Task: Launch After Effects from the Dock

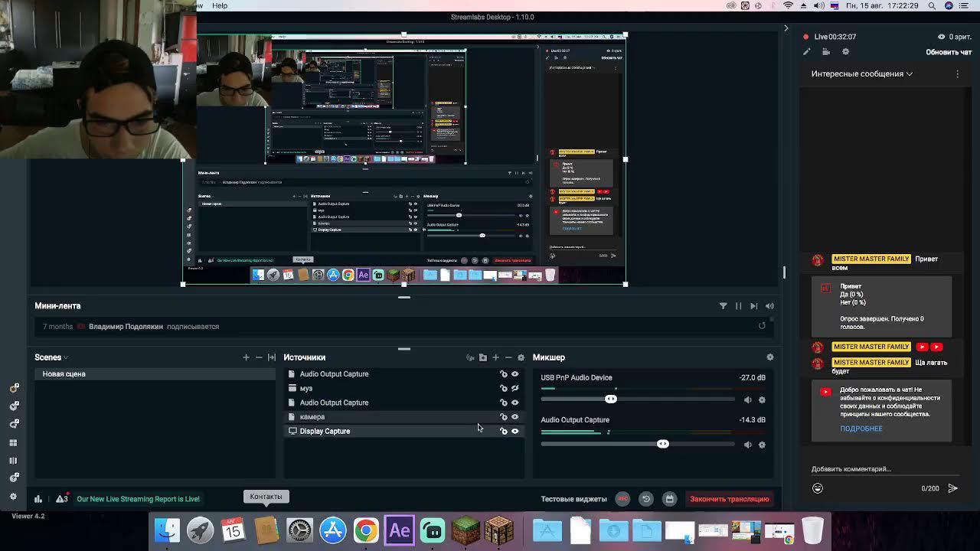Action: [400, 530]
